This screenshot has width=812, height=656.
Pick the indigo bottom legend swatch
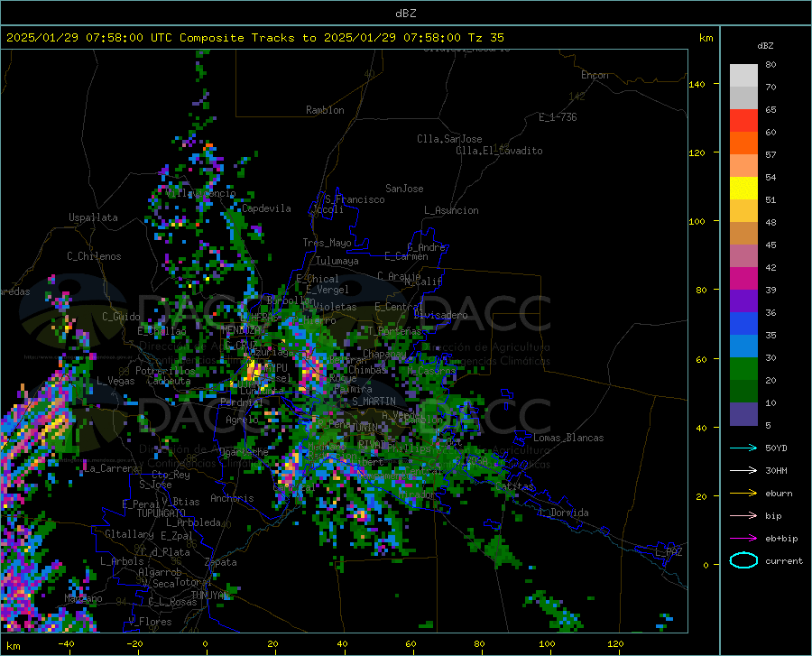[x=743, y=414]
